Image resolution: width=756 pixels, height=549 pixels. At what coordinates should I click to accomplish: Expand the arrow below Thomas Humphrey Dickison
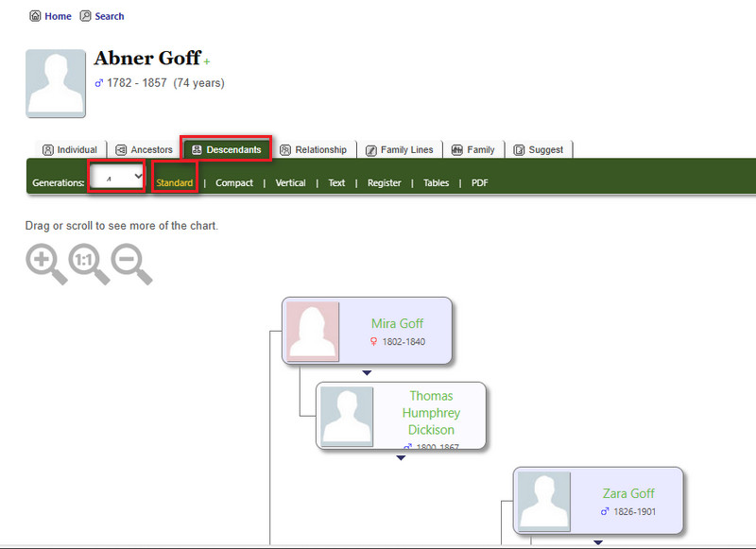coord(401,457)
